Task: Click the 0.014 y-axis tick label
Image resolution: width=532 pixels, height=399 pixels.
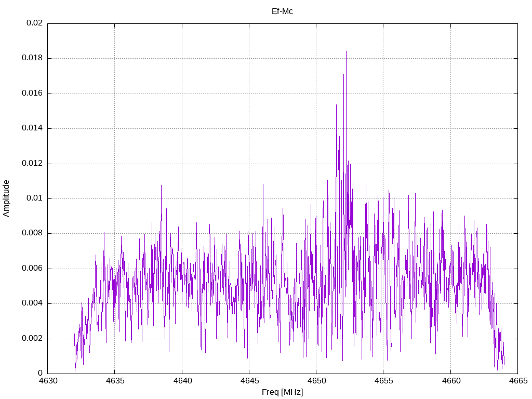Action: [x=32, y=128]
